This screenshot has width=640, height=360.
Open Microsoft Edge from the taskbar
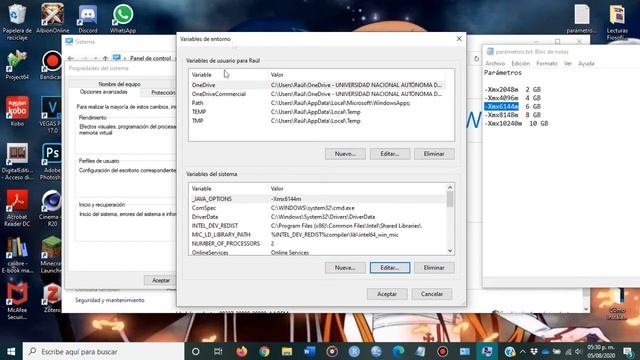click(398, 351)
